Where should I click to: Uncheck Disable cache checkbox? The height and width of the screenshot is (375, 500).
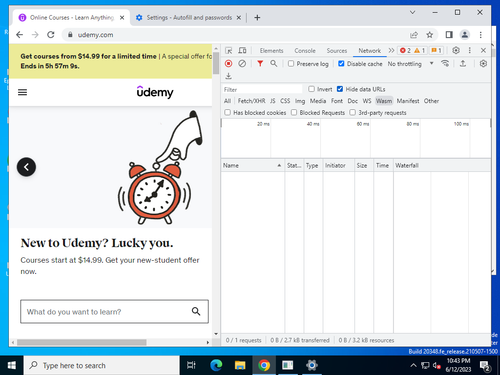click(x=341, y=63)
